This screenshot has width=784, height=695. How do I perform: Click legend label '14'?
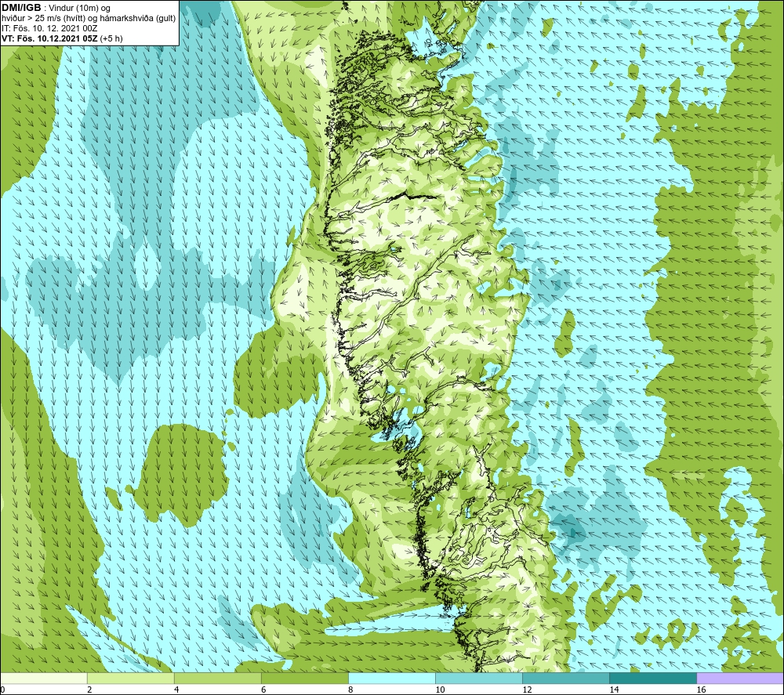(x=614, y=690)
